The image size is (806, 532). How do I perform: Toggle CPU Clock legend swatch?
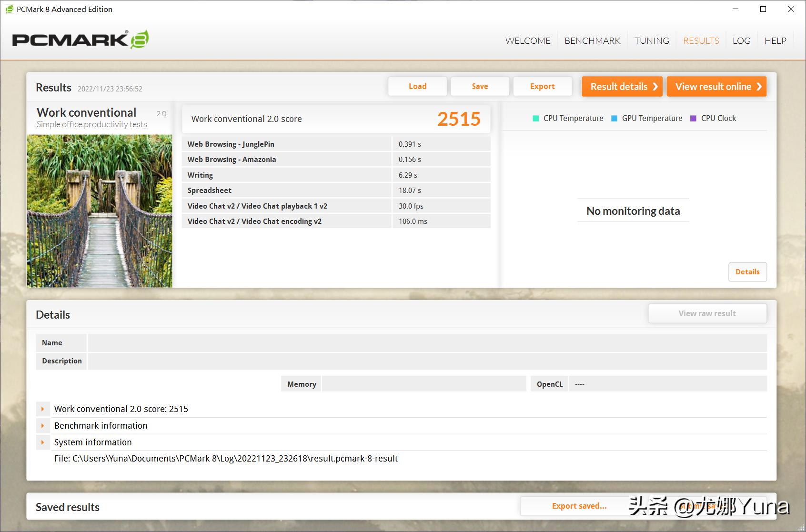pos(694,118)
